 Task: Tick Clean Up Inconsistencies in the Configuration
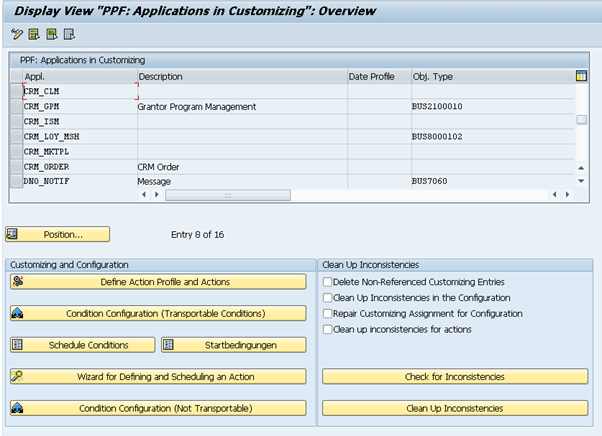(327, 298)
